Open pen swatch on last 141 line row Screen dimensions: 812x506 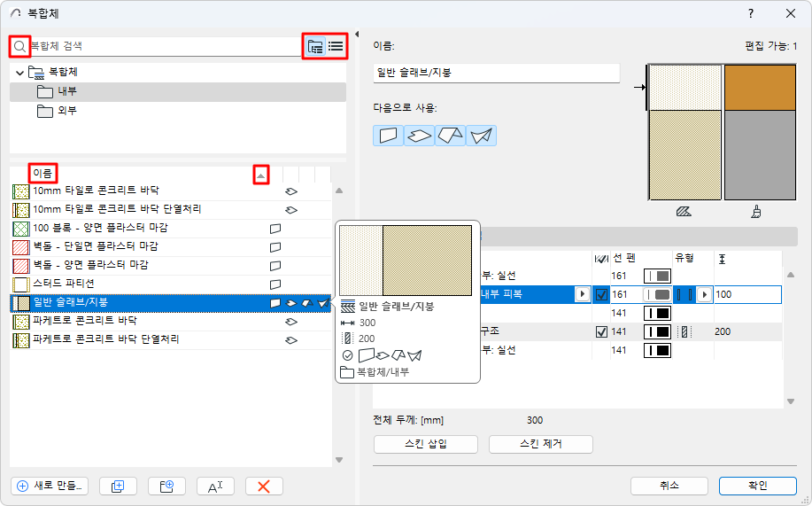click(x=657, y=350)
